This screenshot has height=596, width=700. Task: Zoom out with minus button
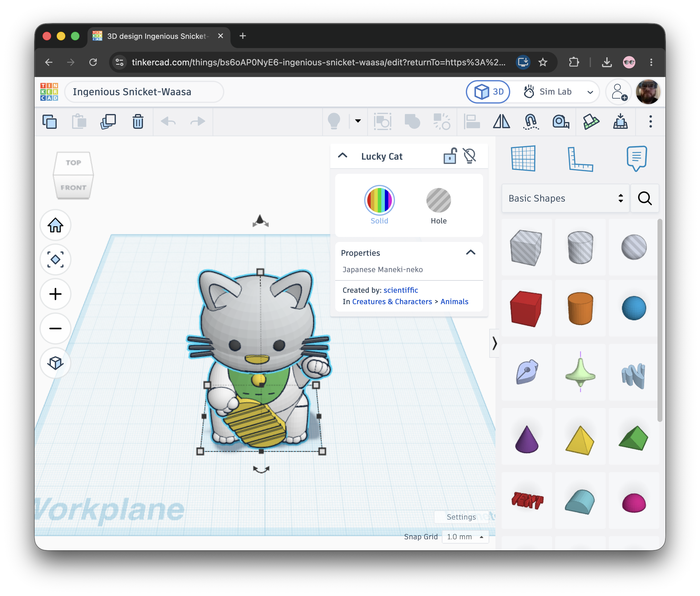pyautogui.click(x=55, y=329)
